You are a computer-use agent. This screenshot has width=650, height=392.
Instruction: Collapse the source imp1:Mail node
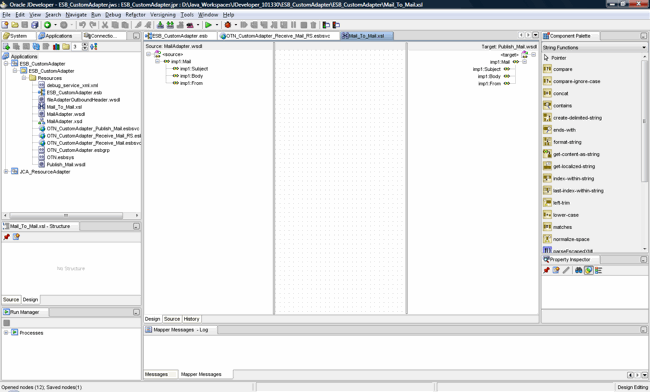[x=158, y=61]
